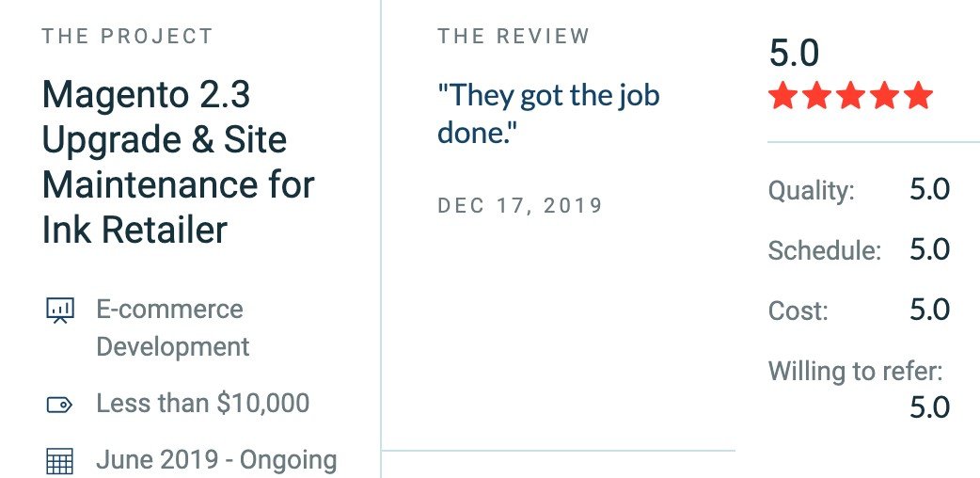Viewport: 980px width, 478px height.
Task: Open the Magento 2.3 Upgrade project title
Action: (178, 162)
